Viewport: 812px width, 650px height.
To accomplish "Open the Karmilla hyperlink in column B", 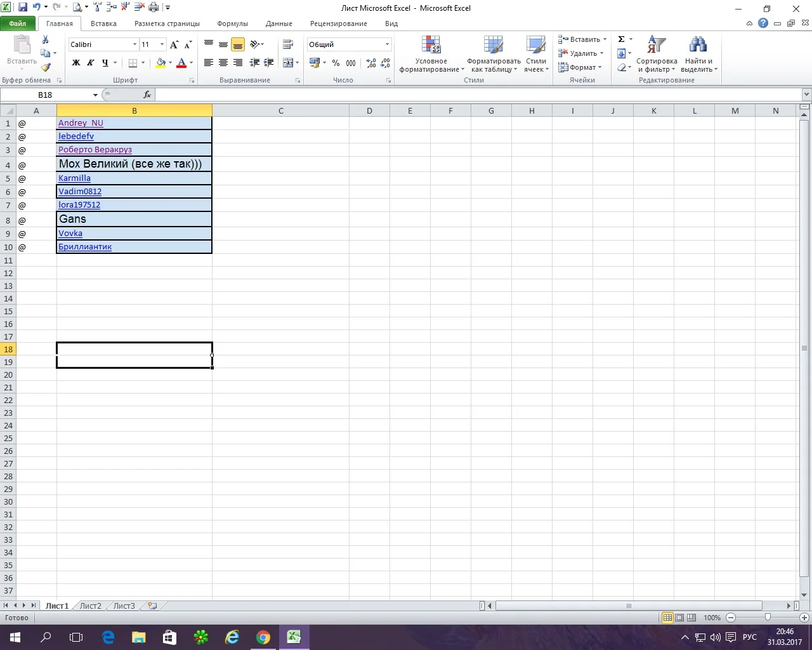I will tap(74, 178).
